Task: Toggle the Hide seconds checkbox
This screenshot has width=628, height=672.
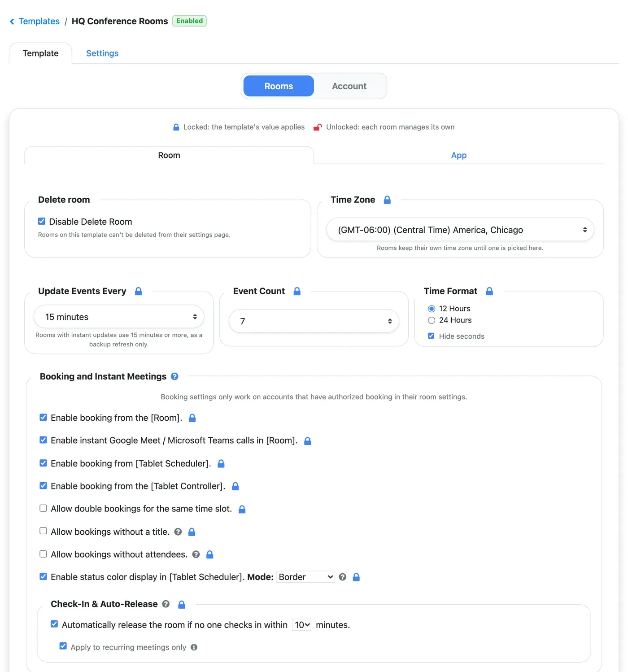Action: [x=431, y=336]
